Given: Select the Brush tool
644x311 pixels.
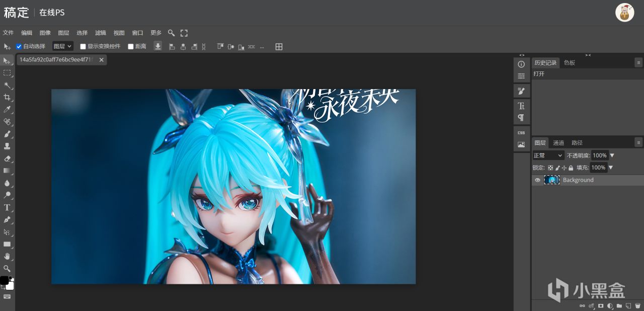Looking at the screenshot, I should [x=7, y=134].
